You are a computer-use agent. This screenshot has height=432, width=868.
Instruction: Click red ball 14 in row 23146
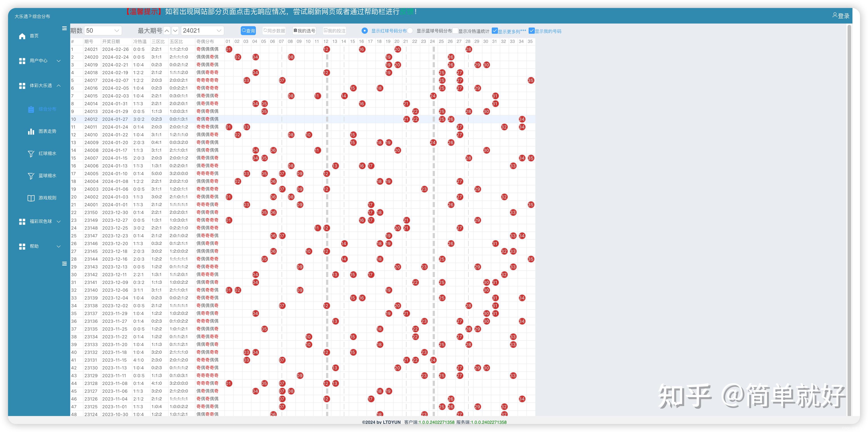click(344, 244)
